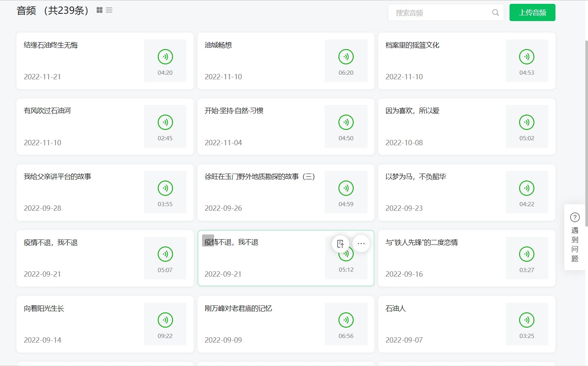Open the more options ellipsis menu
The image size is (588, 366).
pos(361,243)
